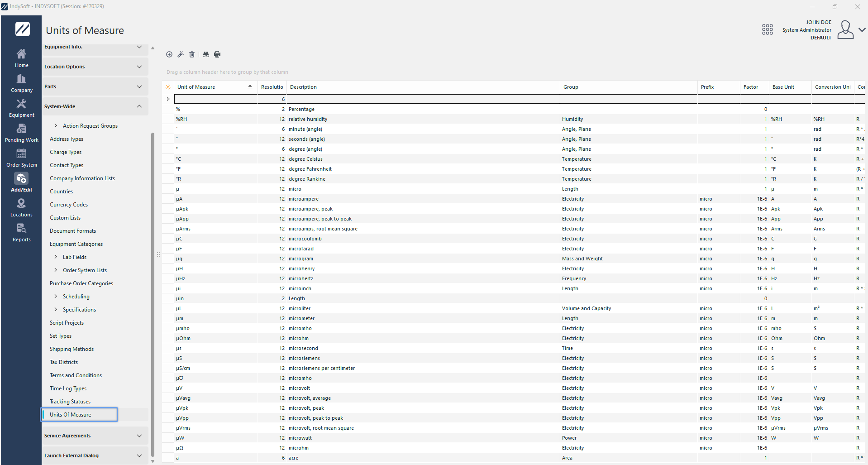Expand Action Request Groups tree node
The width and height of the screenshot is (868, 465).
(x=56, y=125)
